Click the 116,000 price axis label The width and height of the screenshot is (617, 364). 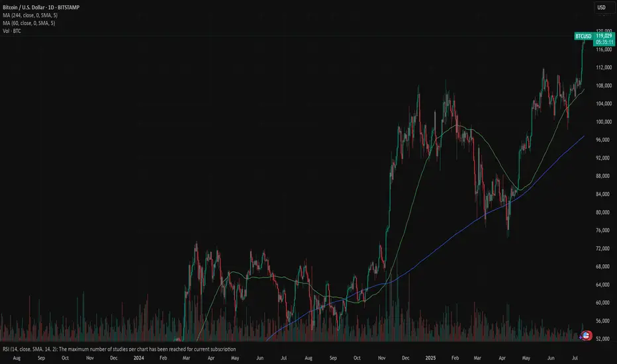[x=604, y=50]
